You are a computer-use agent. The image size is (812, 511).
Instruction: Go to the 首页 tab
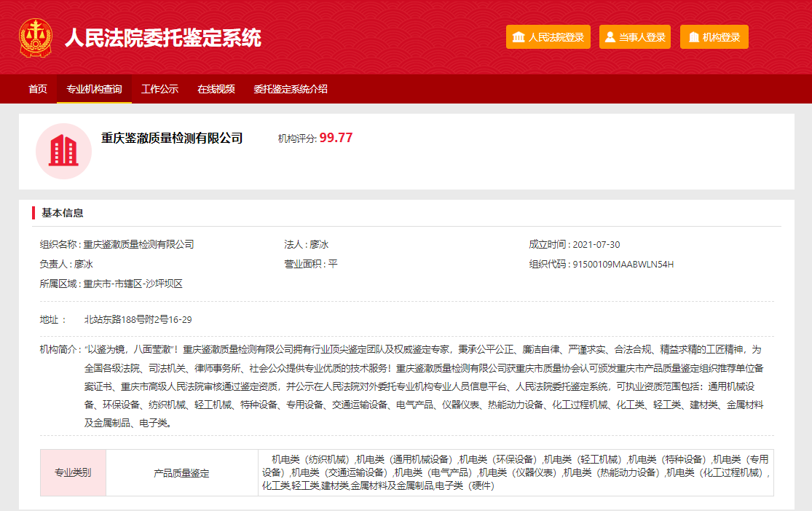pos(38,89)
